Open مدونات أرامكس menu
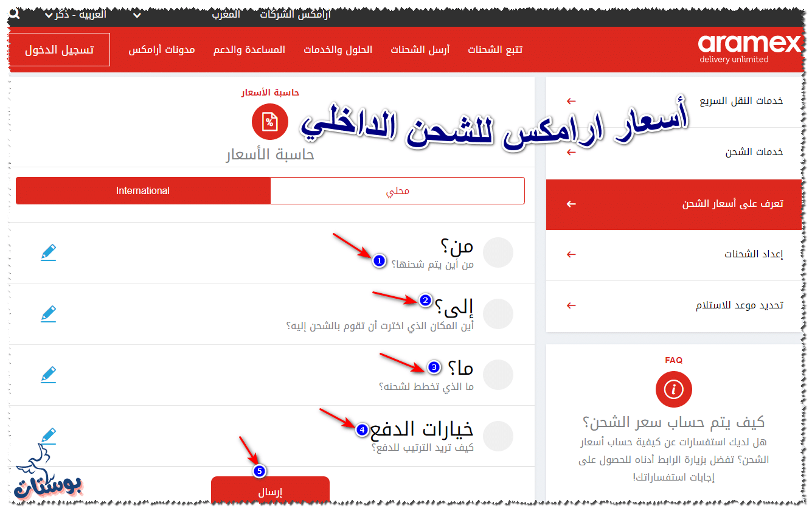 [x=162, y=49]
